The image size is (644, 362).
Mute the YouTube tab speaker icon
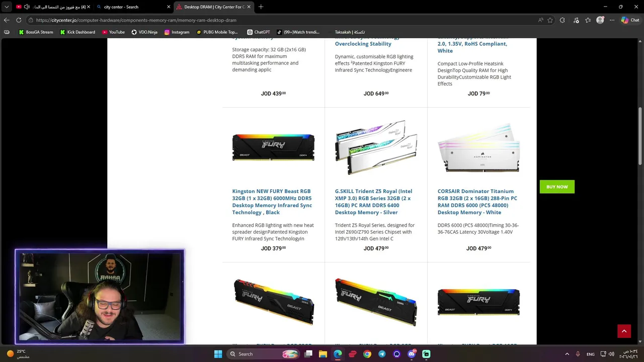27,7
